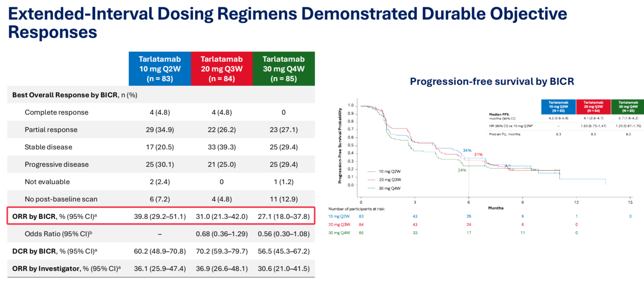
Task: Click the 'Partial response' row label
Action: [51, 130]
